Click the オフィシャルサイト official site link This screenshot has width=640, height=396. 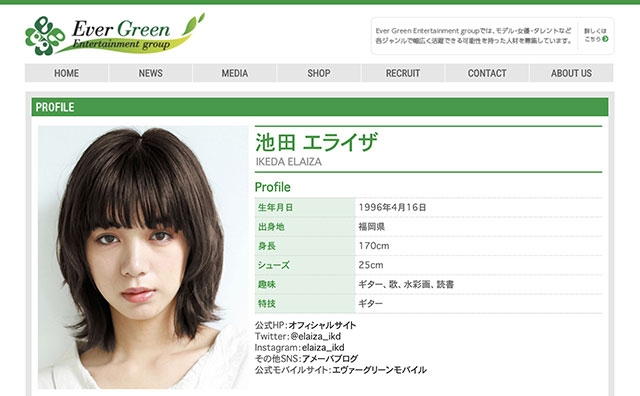(x=322, y=325)
